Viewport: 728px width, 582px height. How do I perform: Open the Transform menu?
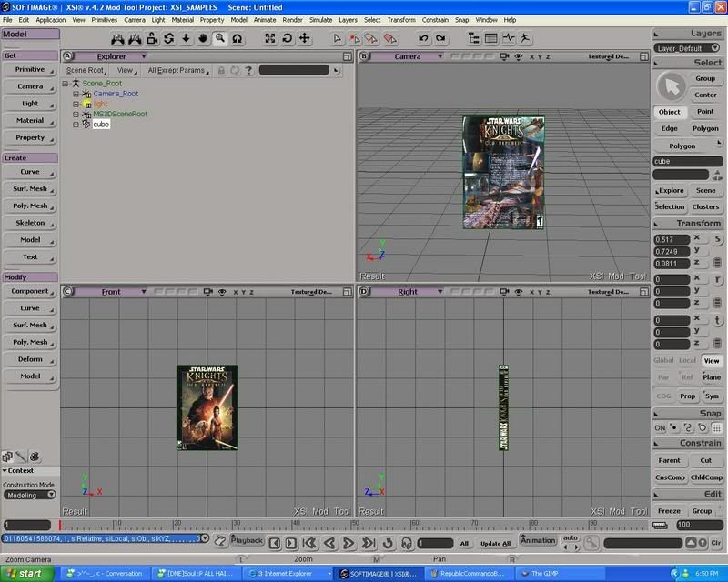pyautogui.click(x=401, y=20)
